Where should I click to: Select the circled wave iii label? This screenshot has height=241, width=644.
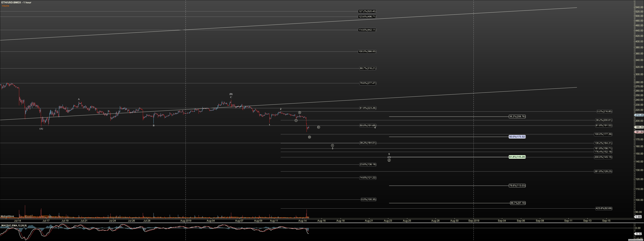[x=310, y=137]
